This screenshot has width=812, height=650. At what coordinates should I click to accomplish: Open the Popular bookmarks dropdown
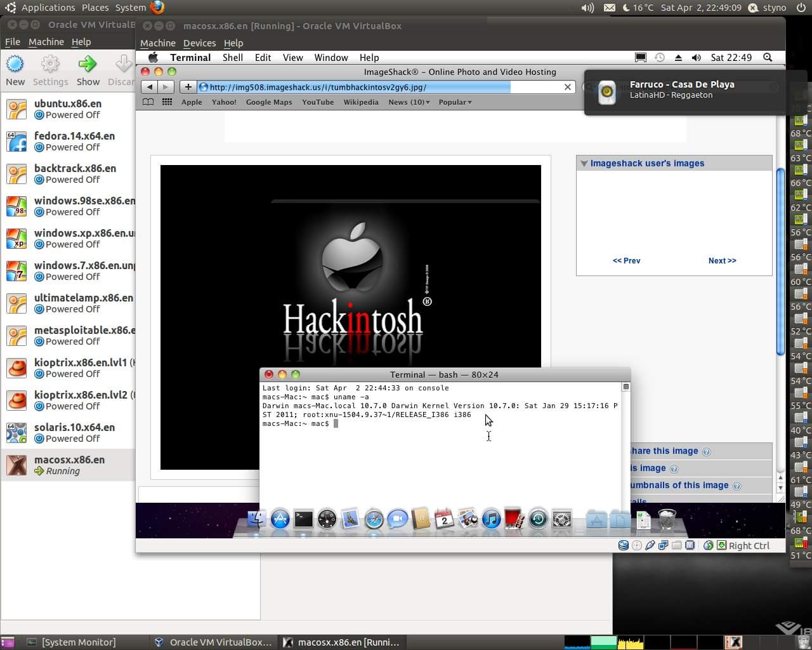[455, 102]
